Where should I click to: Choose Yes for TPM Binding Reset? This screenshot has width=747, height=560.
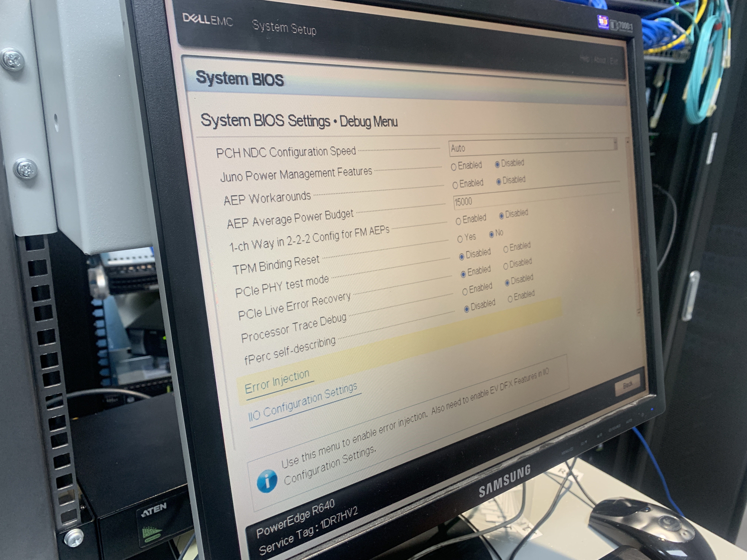460,239
